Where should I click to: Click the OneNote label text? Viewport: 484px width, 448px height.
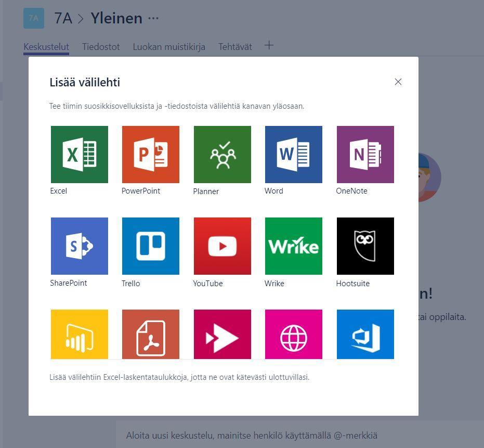(351, 191)
